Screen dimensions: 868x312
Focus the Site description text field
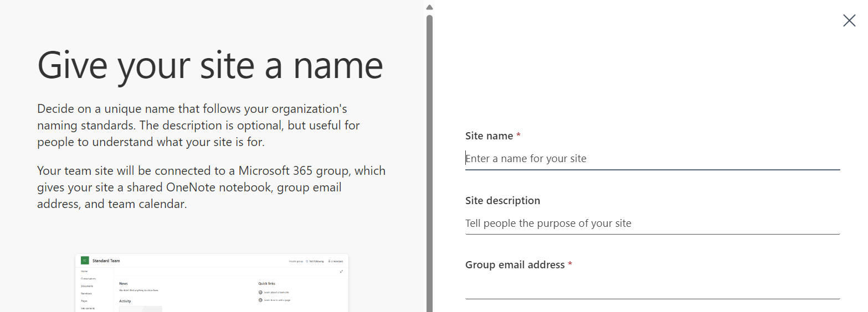coord(653,223)
